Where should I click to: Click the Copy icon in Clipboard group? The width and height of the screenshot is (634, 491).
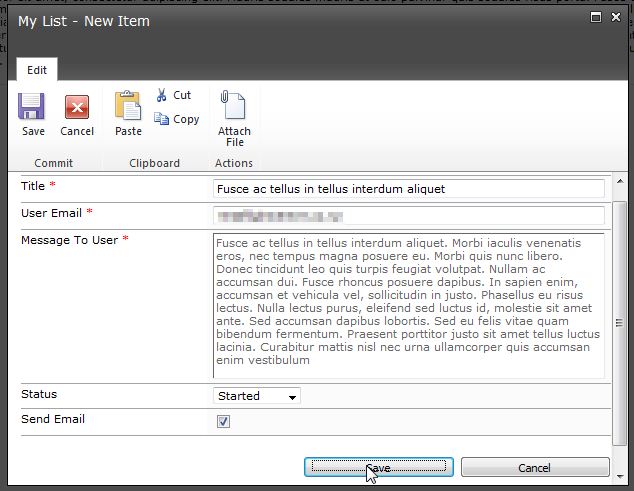coord(162,119)
